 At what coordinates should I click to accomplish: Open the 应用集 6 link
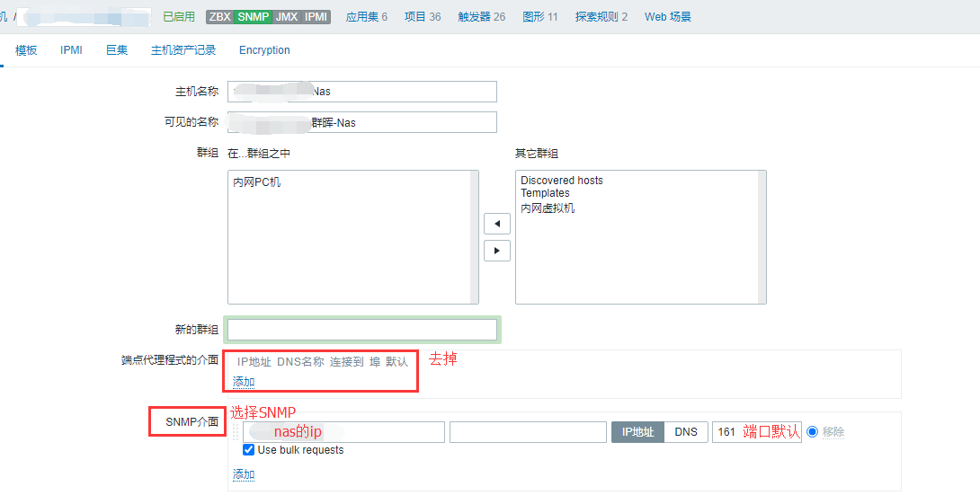(x=367, y=17)
